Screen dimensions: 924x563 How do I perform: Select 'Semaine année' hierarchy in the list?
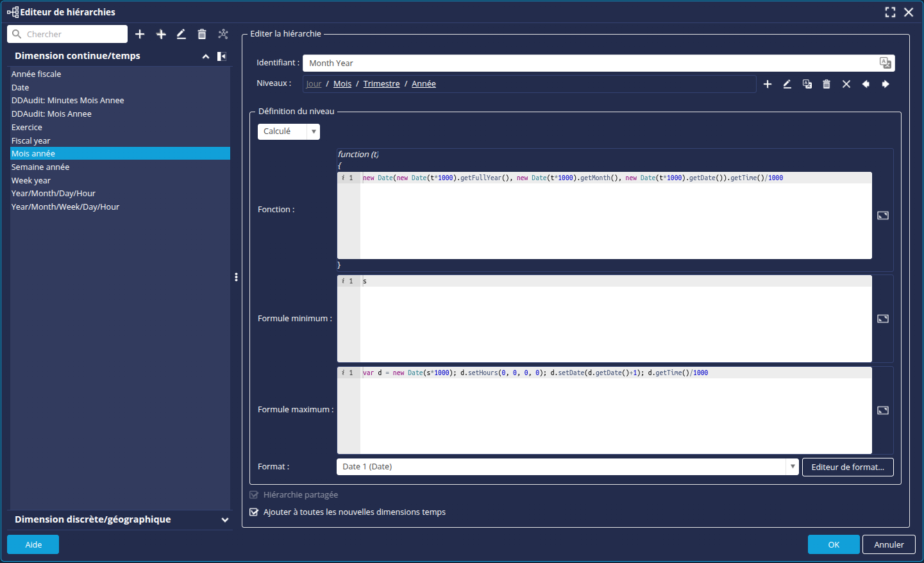pyautogui.click(x=40, y=167)
